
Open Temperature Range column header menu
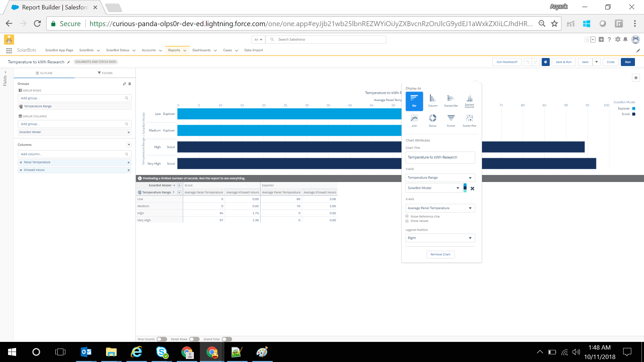click(179, 192)
